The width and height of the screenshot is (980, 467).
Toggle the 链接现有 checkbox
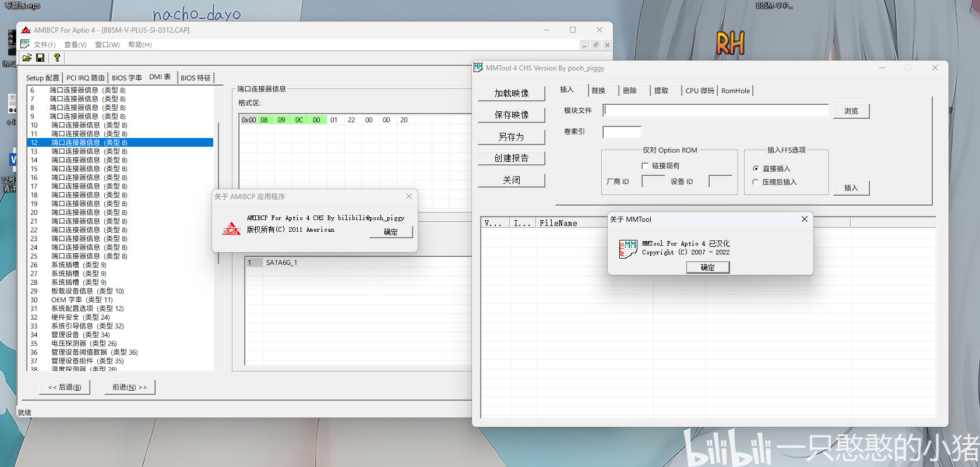645,166
